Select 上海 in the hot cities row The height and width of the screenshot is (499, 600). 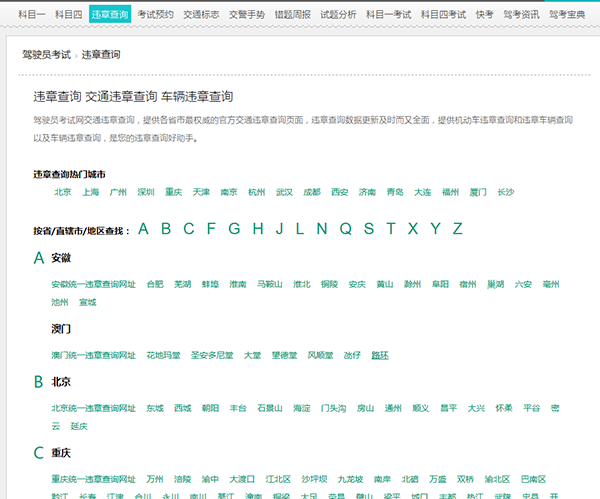point(90,192)
